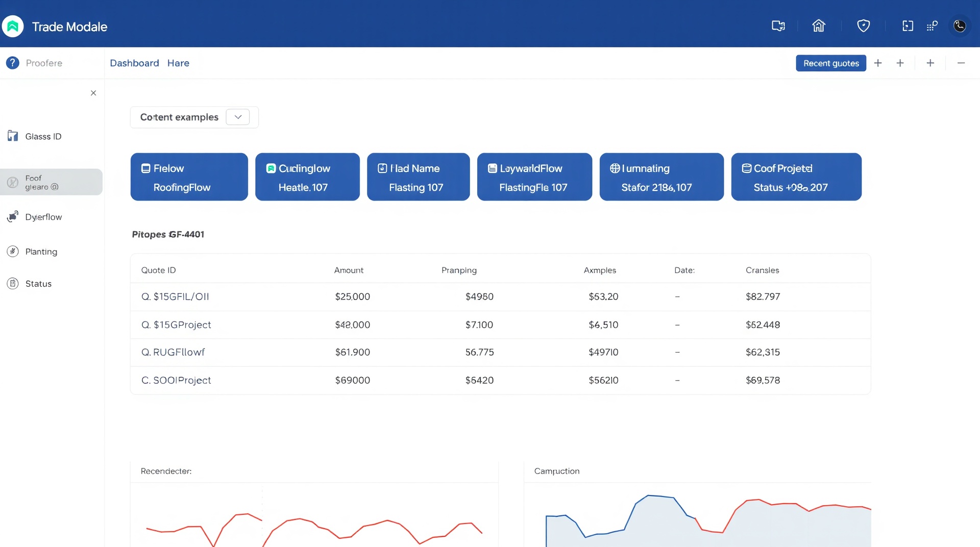The height and width of the screenshot is (547, 980).
Task: Click the Recendecter chart area
Action: pos(314,515)
